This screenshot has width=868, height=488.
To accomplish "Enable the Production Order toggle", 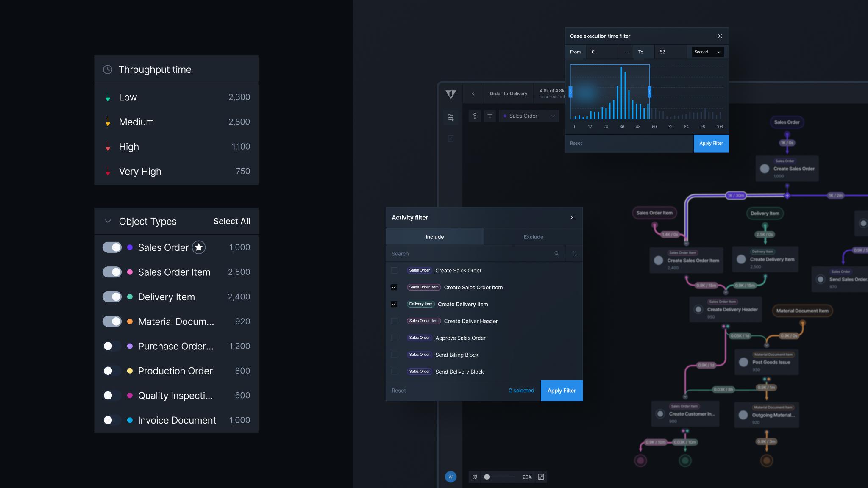I will (x=112, y=371).
